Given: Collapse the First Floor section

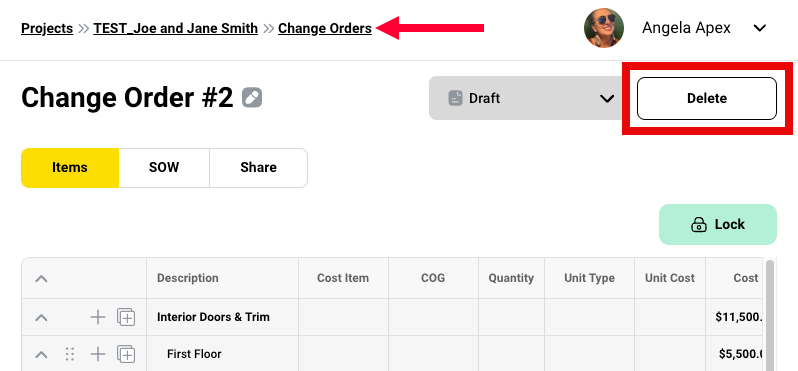Looking at the screenshot, I should [41, 354].
